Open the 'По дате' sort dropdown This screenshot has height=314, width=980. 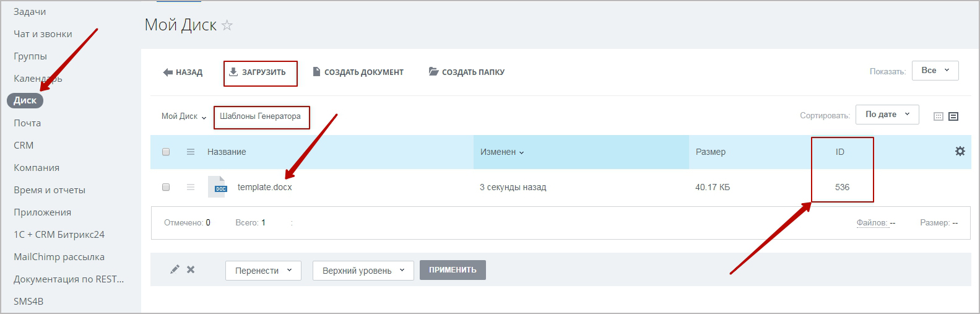[x=887, y=115]
